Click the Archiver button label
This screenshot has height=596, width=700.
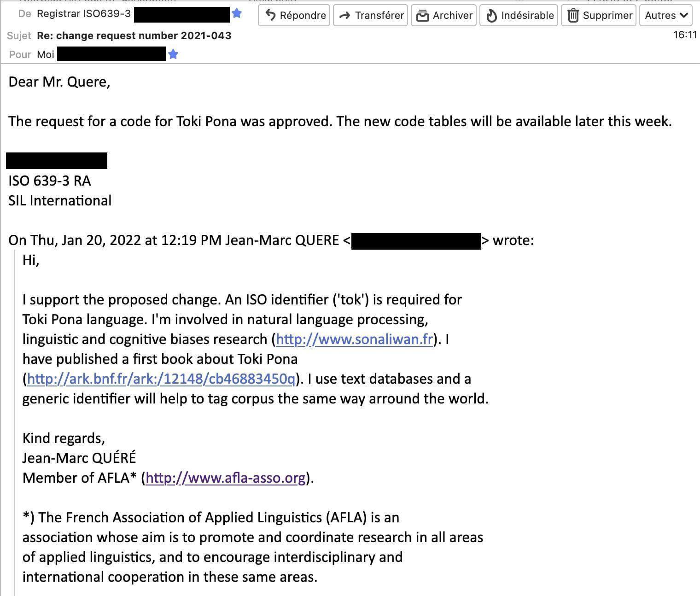click(x=453, y=15)
